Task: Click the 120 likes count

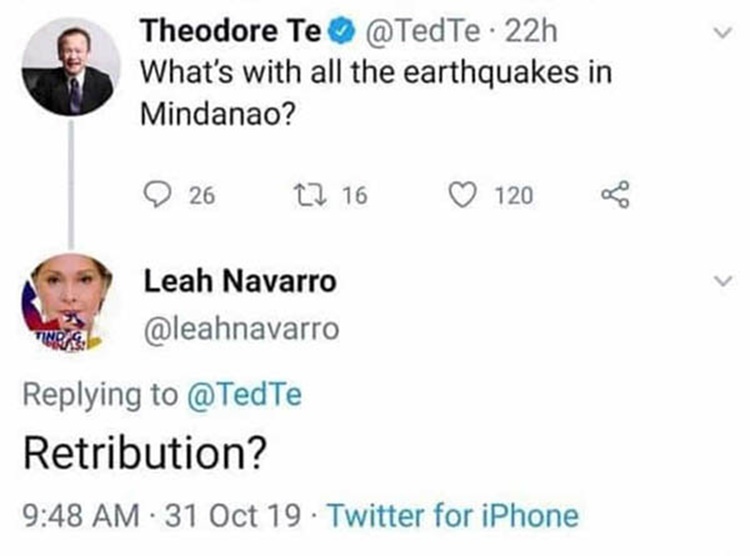Action: point(514,195)
